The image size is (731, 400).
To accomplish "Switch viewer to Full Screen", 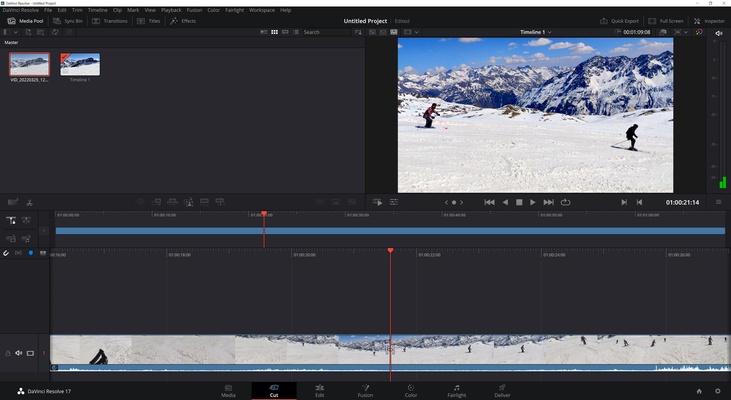I will coord(666,21).
